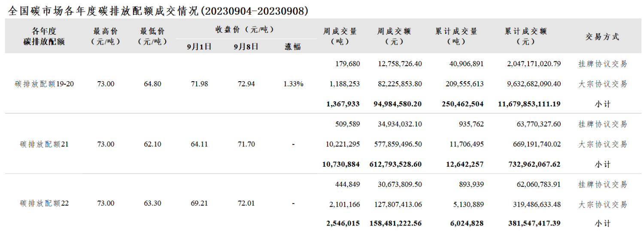Screen dimensions: 644x232
Task: Click highest price 73.00 in 碳排放配额21 row
Action: [106, 144]
